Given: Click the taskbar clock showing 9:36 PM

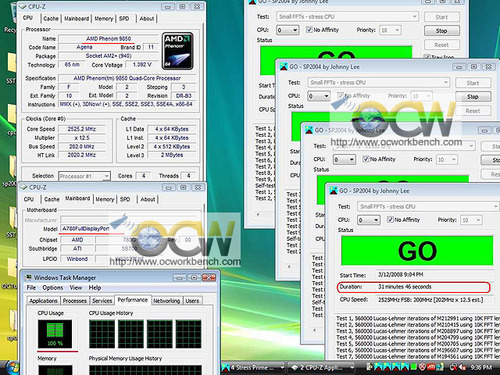Looking at the screenshot, I should point(481,367).
